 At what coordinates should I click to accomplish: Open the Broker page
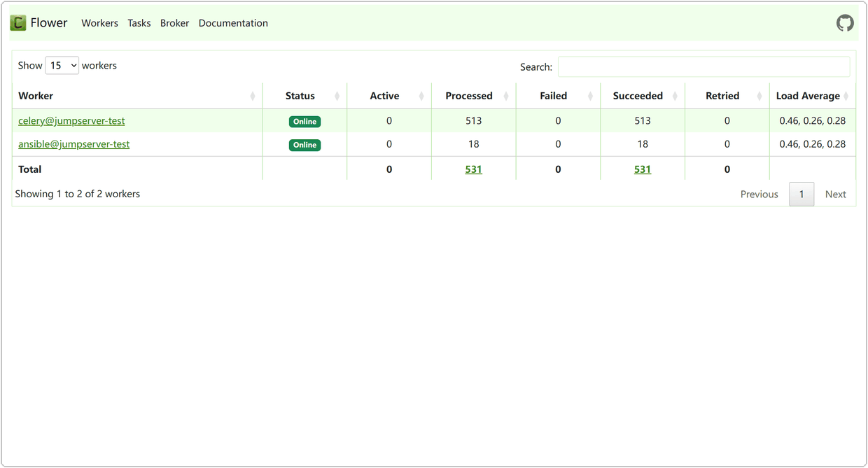(x=174, y=23)
